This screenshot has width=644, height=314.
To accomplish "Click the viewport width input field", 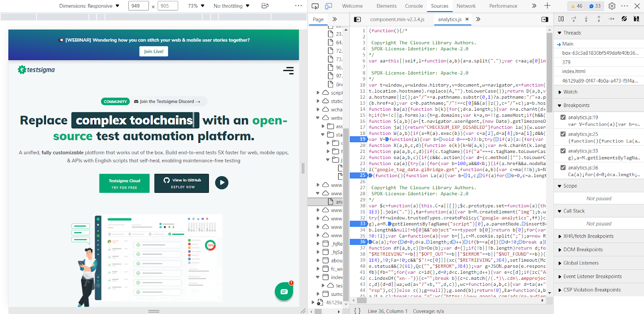I will point(138,6).
